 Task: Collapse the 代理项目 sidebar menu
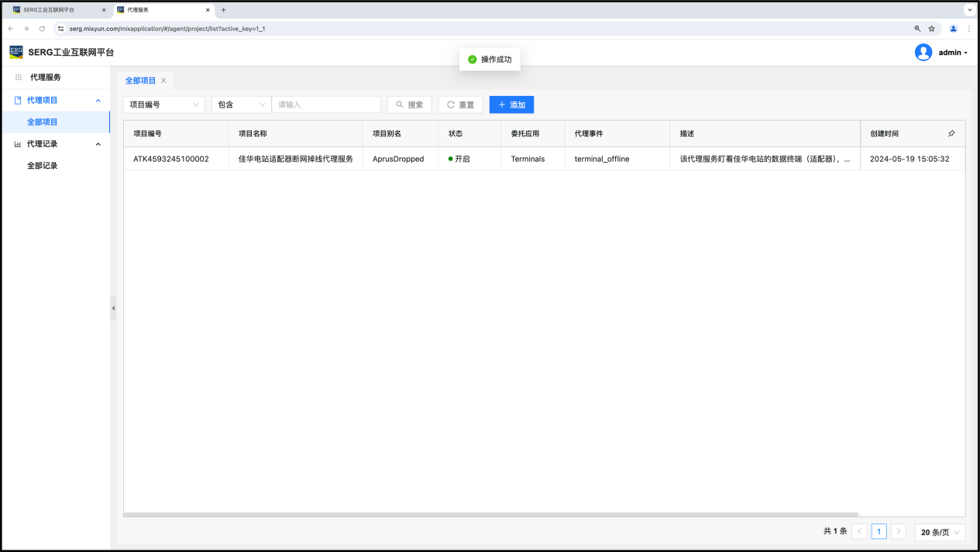point(98,101)
